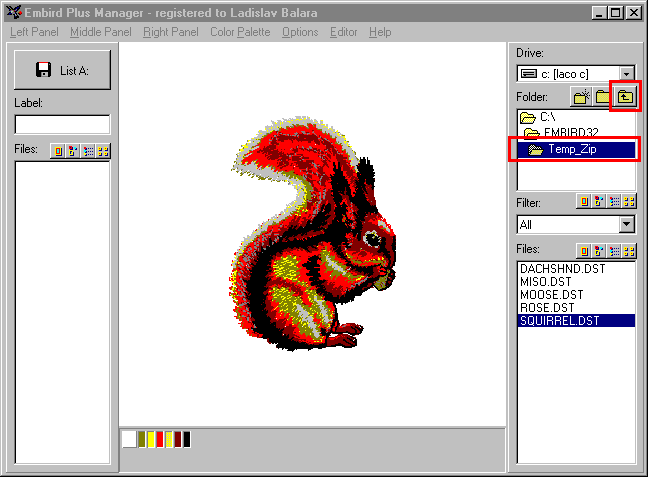The height and width of the screenshot is (477, 648).
Task: Click the All filter combo box
Action: point(576,225)
